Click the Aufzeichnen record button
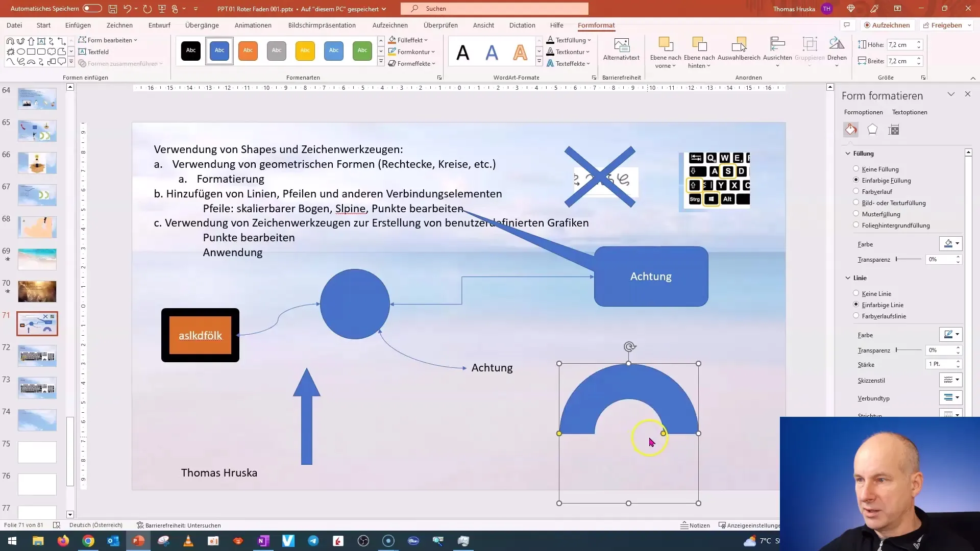Screen dimensions: 980x551 coord(887,25)
